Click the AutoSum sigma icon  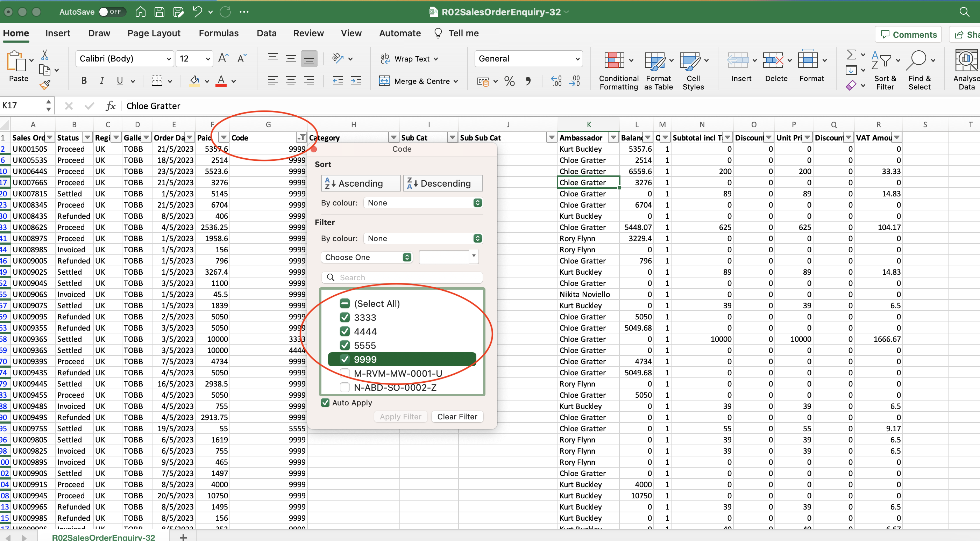851,55
